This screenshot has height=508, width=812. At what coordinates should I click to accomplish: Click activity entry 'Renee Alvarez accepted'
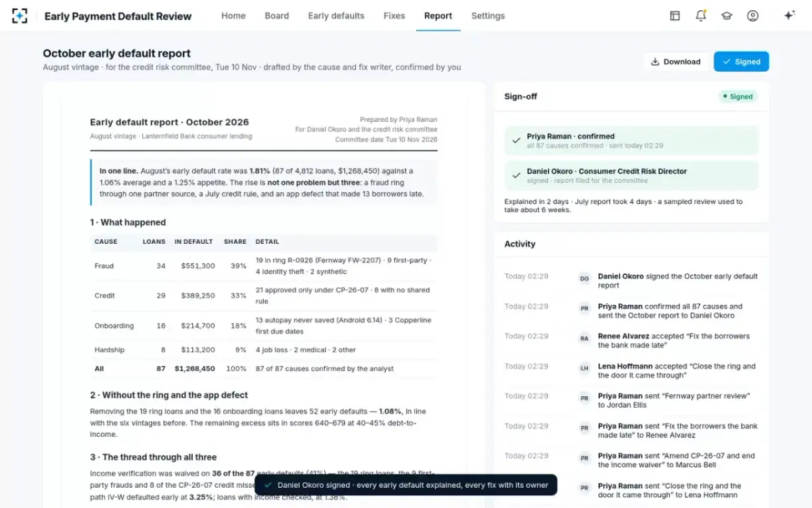pyautogui.click(x=674, y=341)
